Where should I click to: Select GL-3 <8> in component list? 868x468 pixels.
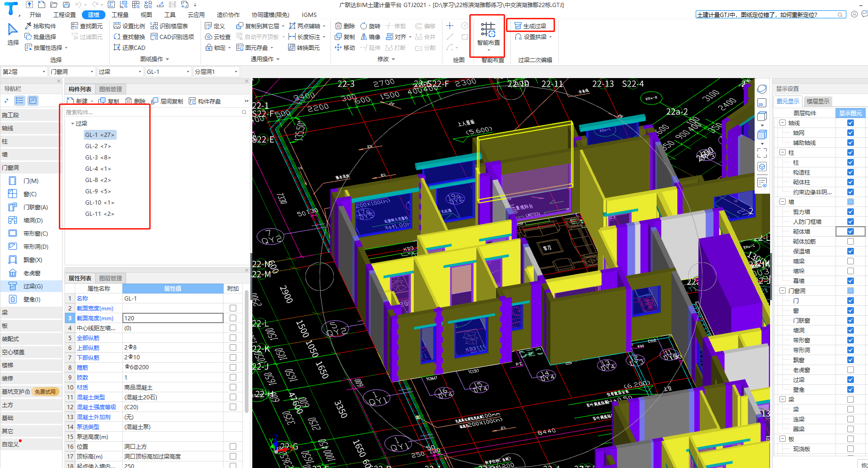98,158
